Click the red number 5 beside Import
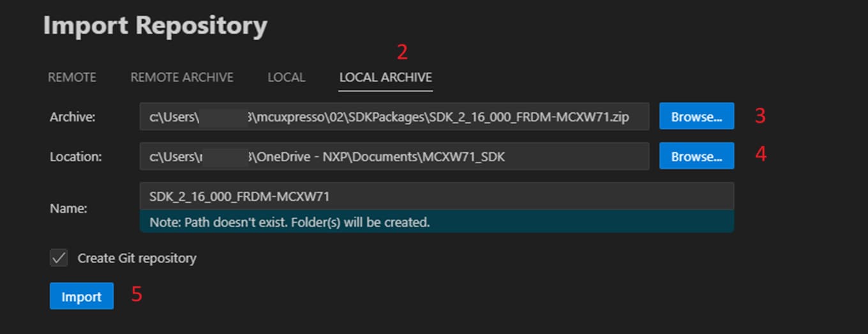The height and width of the screenshot is (334, 868). (x=137, y=294)
